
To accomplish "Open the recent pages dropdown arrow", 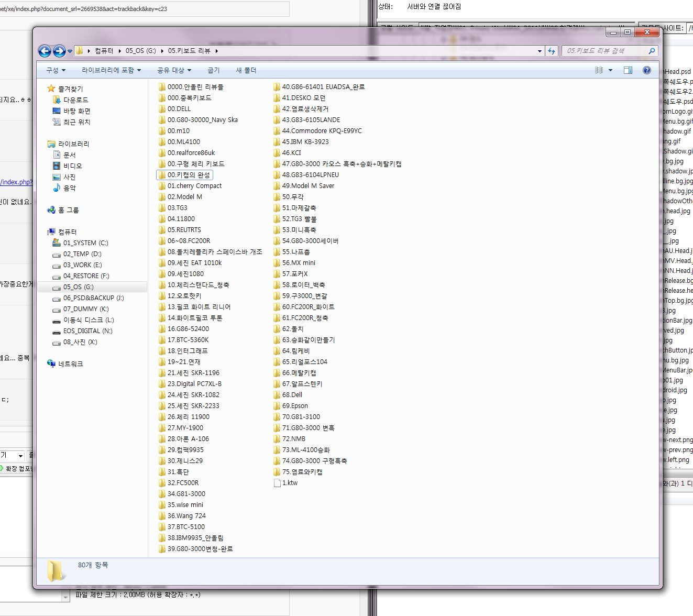I will coord(70,51).
